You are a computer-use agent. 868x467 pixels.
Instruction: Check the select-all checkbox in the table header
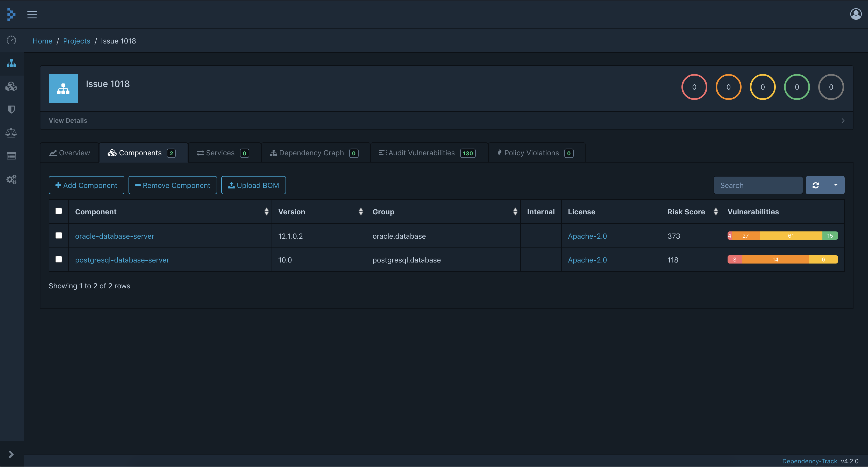[59, 211]
